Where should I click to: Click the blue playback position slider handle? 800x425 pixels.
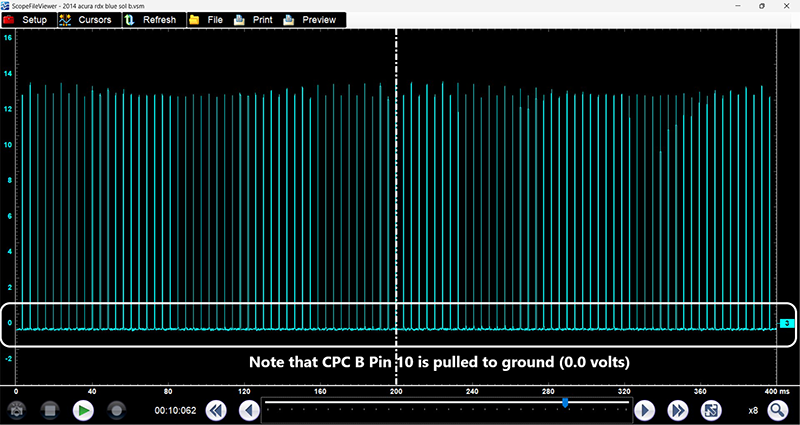point(565,402)
